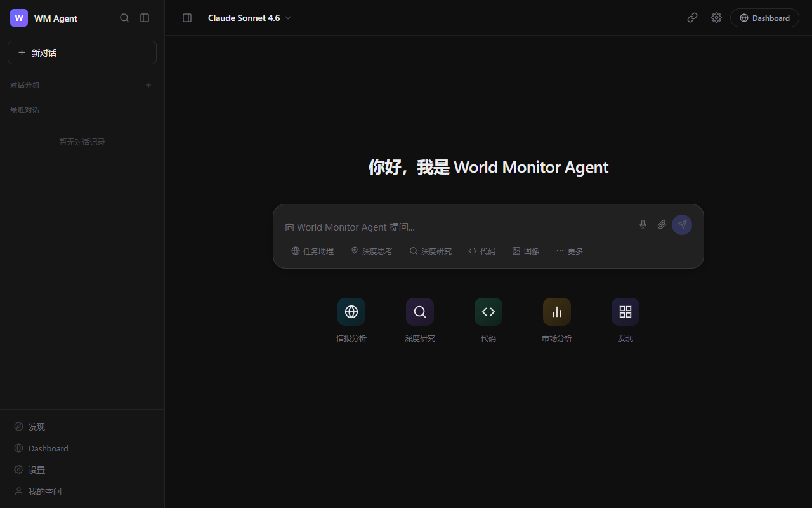Screen dimensions: 812x508
Task: Click the 对话分组 section label
Action: [25, 85]
